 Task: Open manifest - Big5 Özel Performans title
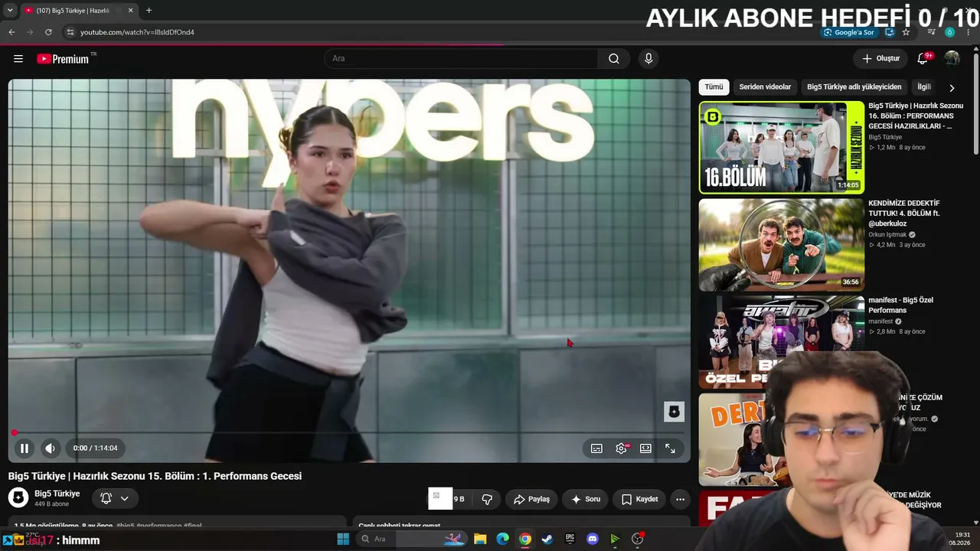[901, 305]
